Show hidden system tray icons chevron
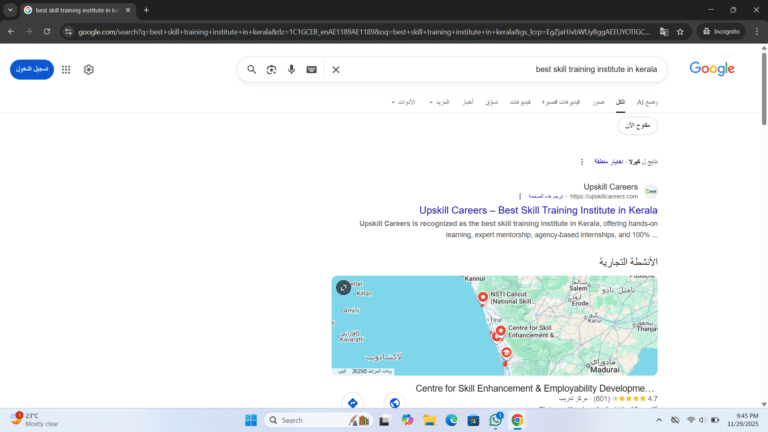 (x=659, y=420)
